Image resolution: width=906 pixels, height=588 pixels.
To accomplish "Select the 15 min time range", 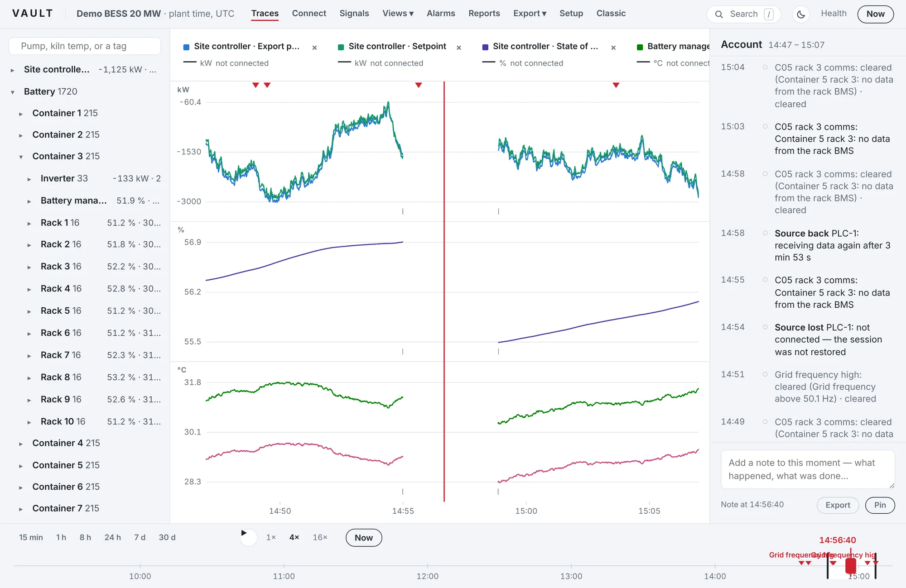I will click(x=31, y=537).
